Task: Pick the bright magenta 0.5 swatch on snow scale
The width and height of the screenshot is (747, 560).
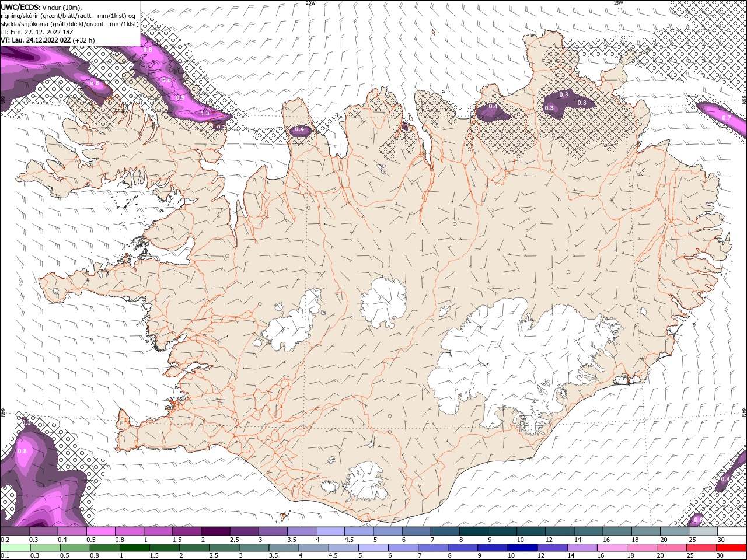Action: click(x=100, y=531)
